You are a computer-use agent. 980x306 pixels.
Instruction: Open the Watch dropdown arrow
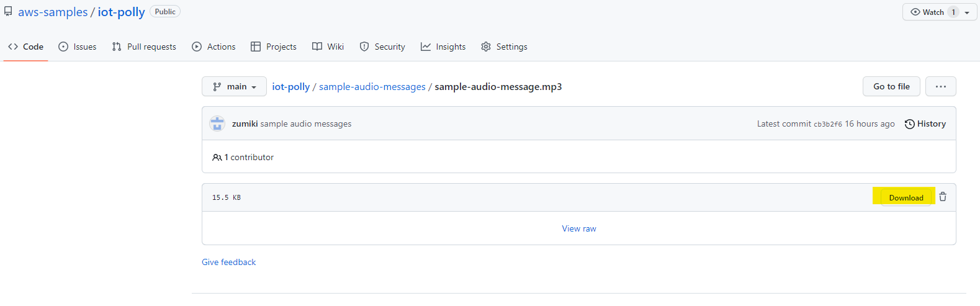(967, 12)
